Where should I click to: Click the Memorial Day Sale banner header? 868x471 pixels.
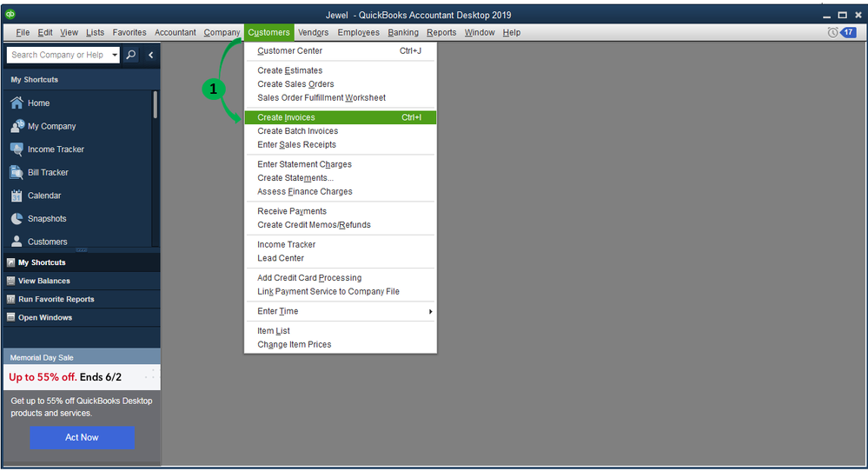point(82,357)
